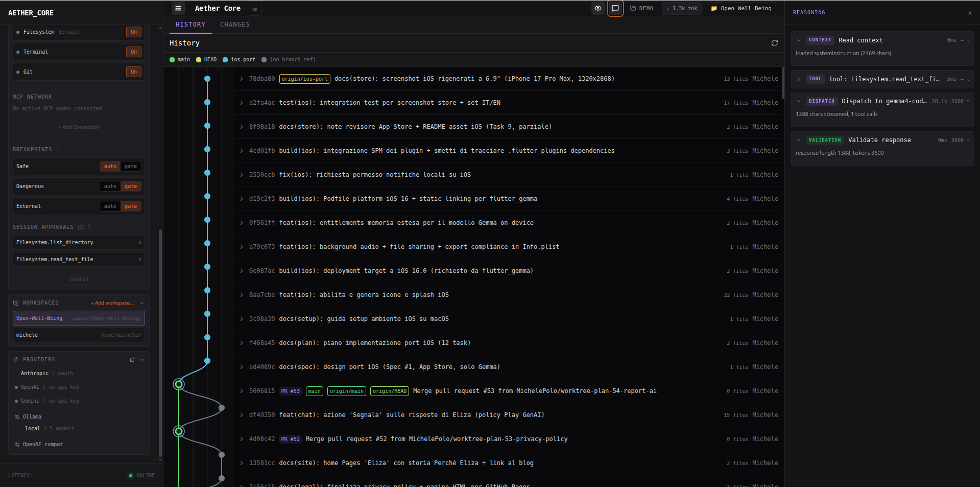Click the origin/ios-port branch tag
Viewport: 980px width, 487px height.
tap(305, 79)
